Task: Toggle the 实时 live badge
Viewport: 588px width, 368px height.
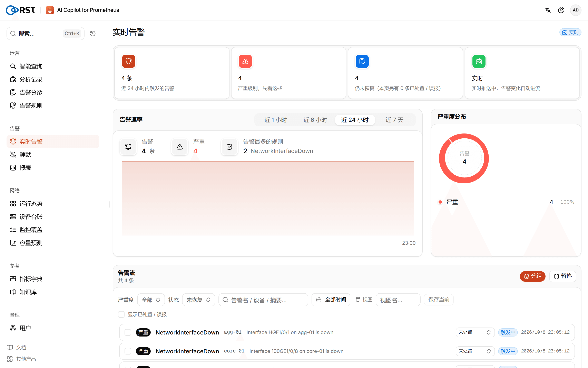Action: coord(570,32)
